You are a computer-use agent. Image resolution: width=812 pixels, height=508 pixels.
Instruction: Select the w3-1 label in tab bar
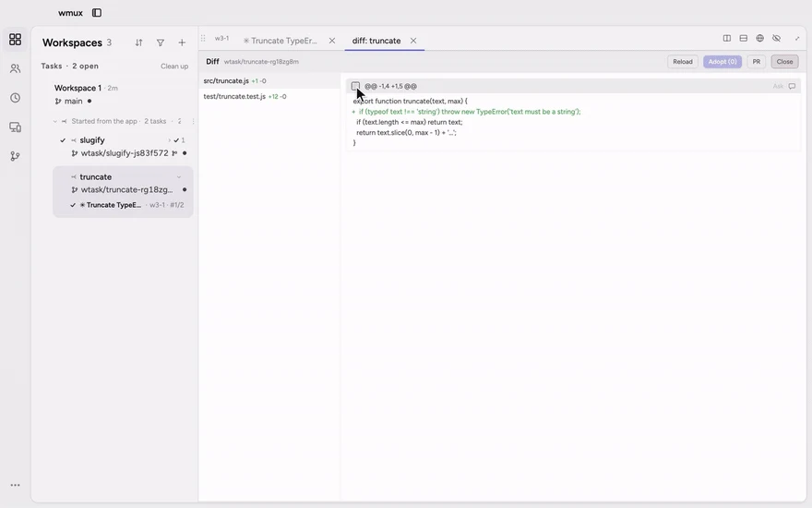click(x=221, y=39)
